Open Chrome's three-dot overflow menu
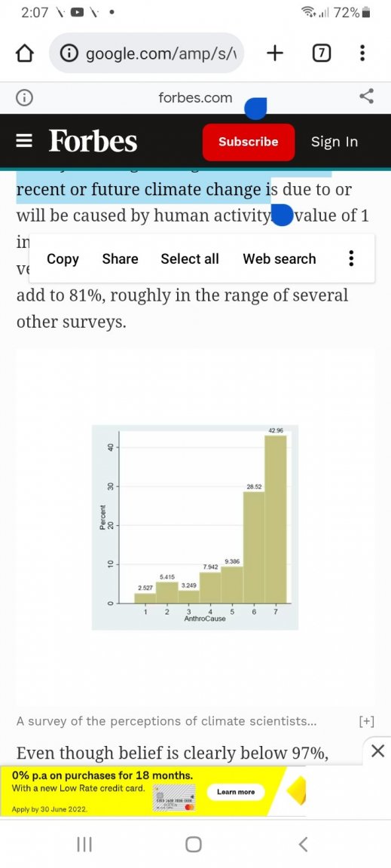Viewport: 391px width, 868px height. 362,53
